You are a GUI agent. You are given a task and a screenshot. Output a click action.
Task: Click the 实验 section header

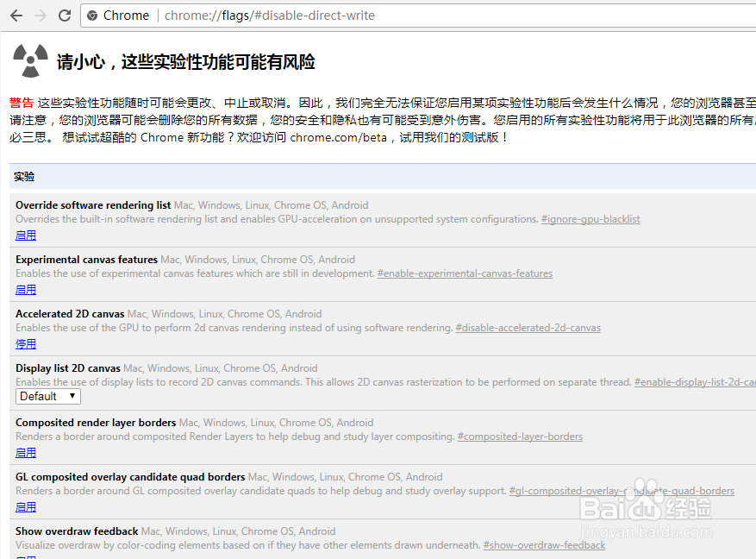24,177
